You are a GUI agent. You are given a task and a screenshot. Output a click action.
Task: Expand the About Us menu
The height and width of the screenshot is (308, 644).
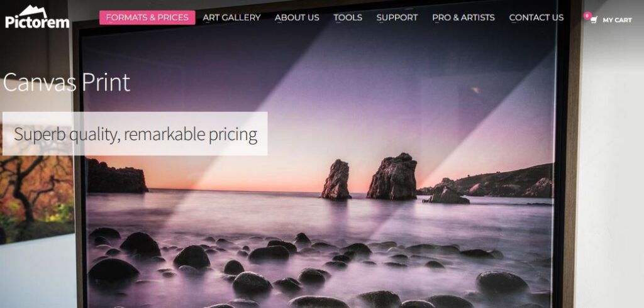[297, 18]
